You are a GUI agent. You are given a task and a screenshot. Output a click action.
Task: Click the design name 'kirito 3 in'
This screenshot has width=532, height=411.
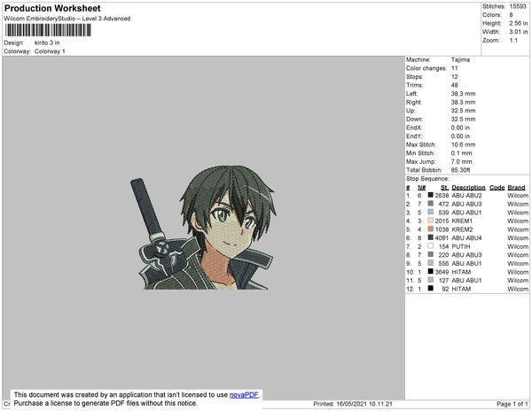[x=47, y=43]
